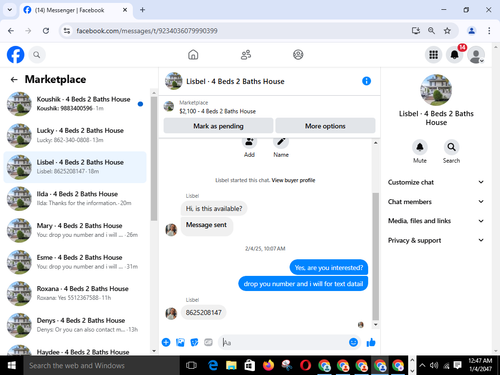Viewport: 500px width, 375px height.
Task: Click the site information icon in address bar
Action: [67, 31]
